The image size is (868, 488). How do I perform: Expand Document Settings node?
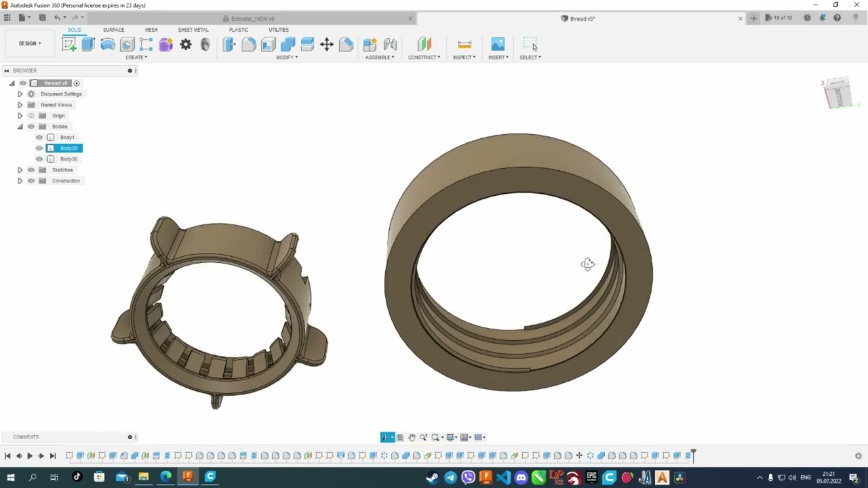(x=20, y=94)
